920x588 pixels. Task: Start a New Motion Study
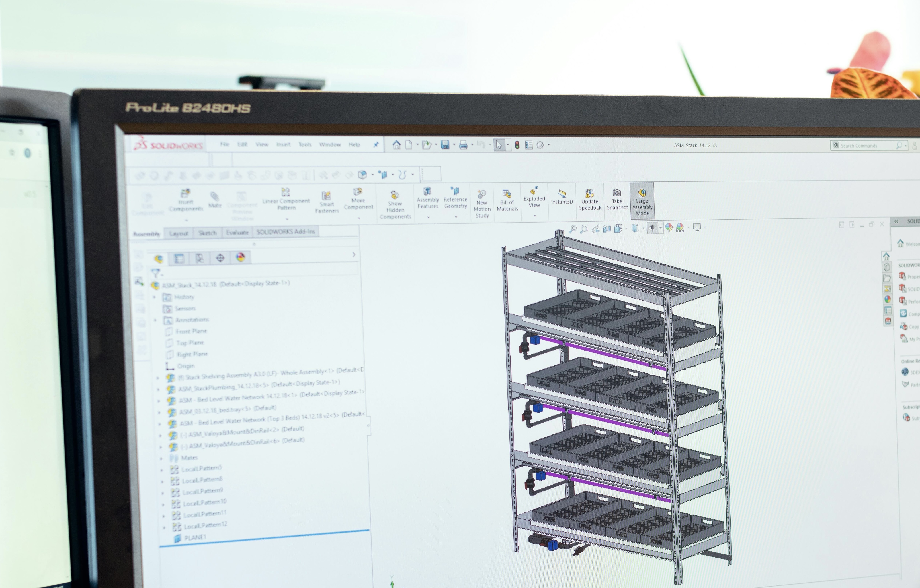click(x=482, y=194)
